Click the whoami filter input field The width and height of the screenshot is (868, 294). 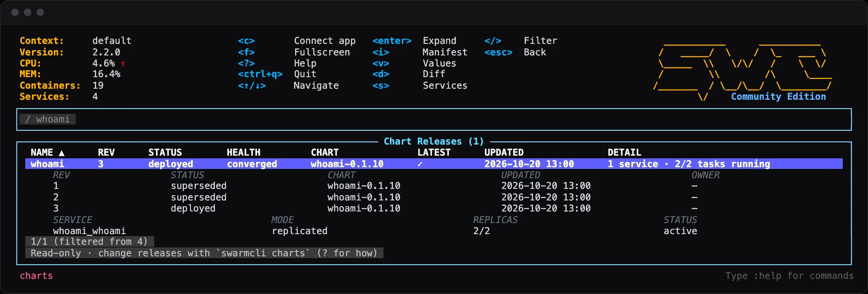(434, 119)
